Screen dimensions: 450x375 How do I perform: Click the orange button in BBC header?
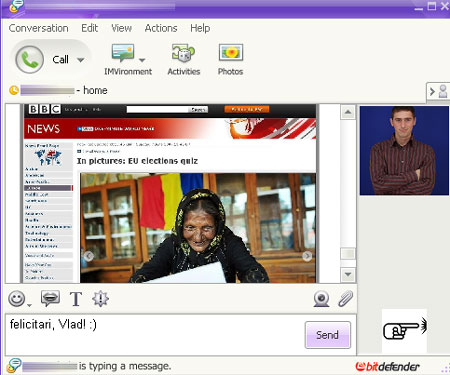coord(247,109)
